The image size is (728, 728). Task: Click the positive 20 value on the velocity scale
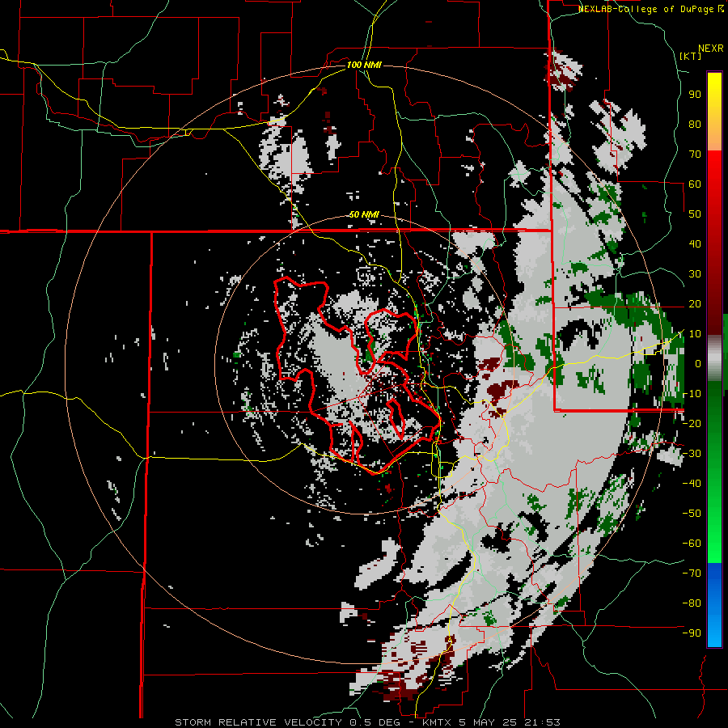pyautogui.click(x=695, y=304)
